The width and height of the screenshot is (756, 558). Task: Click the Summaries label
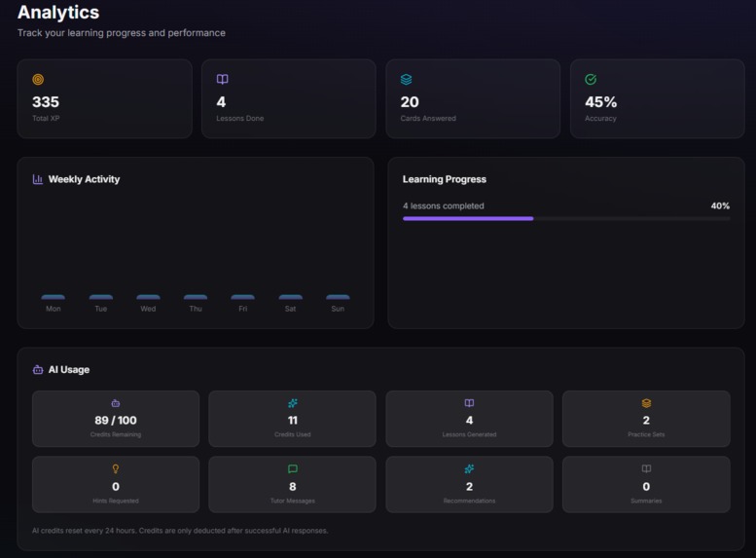click(x=647, y=501)
